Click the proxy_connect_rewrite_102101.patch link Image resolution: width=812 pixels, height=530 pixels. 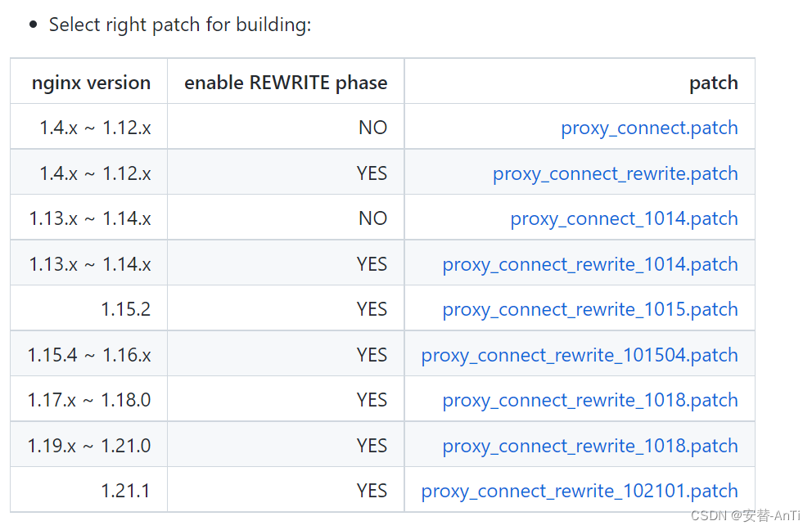coord(580,491)
